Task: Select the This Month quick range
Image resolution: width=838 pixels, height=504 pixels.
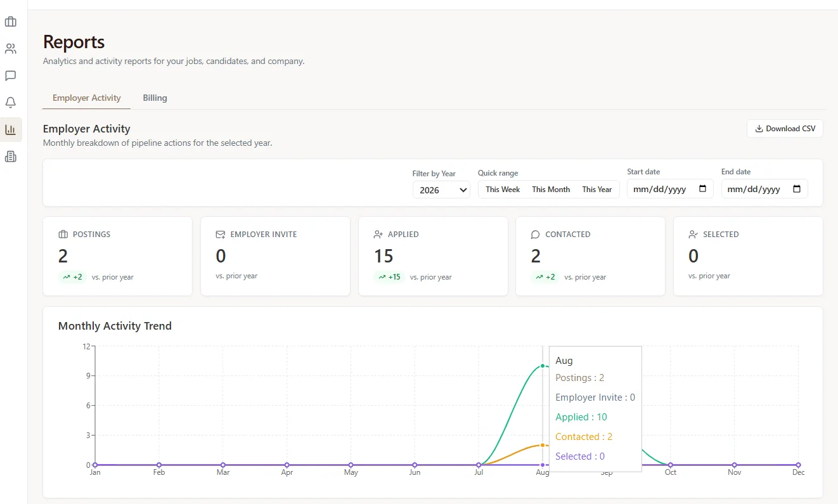Action: (551, 190)
